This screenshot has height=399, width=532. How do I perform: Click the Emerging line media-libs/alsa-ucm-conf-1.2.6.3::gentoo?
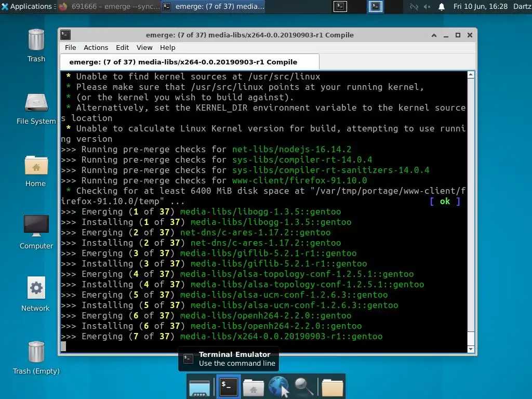tap(224, 295)
